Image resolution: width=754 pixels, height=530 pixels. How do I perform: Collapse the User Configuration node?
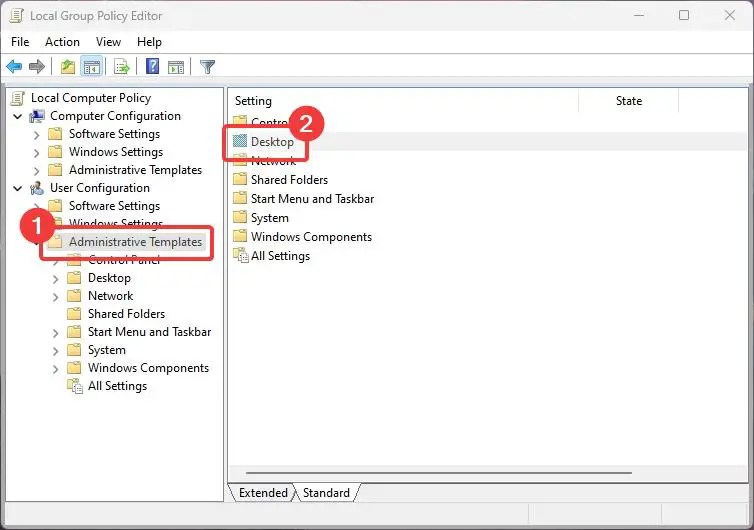click(x=18, y=189)
